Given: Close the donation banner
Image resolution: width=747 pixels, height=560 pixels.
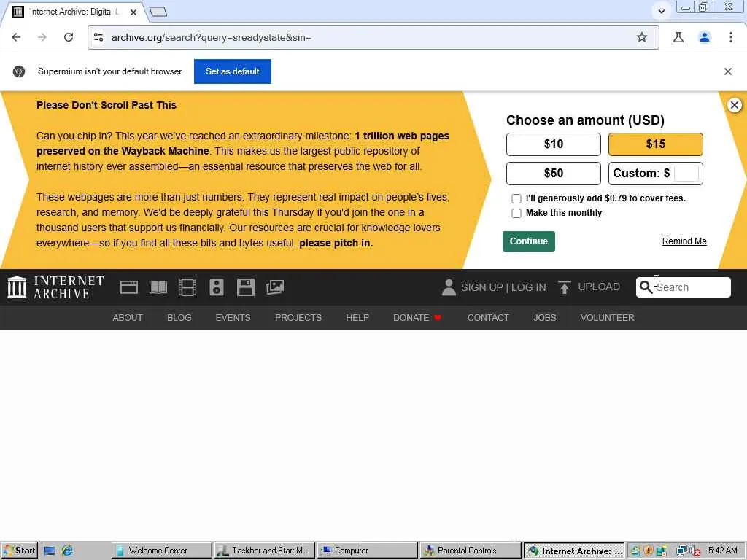Looking at the screenshot, I should click(x=734, y=105).
